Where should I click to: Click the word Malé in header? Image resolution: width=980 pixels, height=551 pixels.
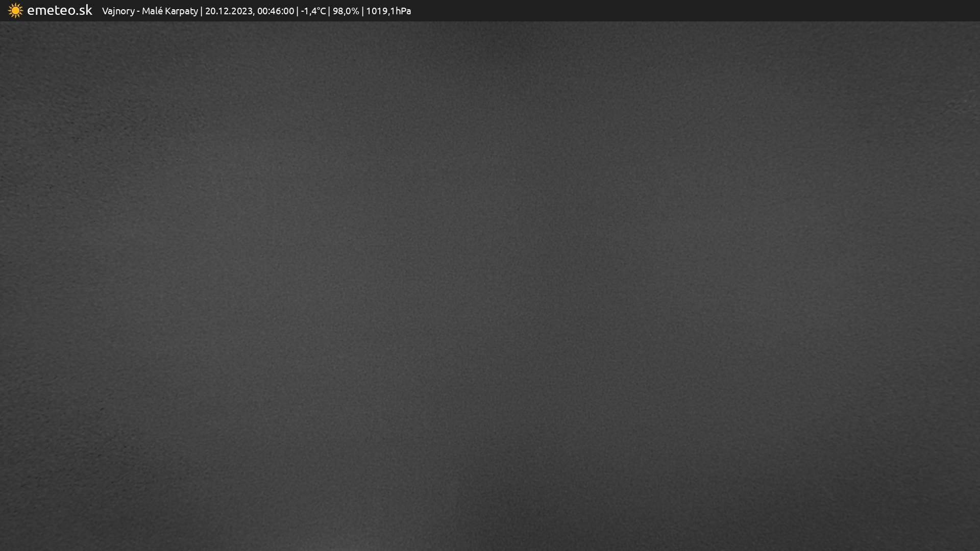click(x=152, y=11)
